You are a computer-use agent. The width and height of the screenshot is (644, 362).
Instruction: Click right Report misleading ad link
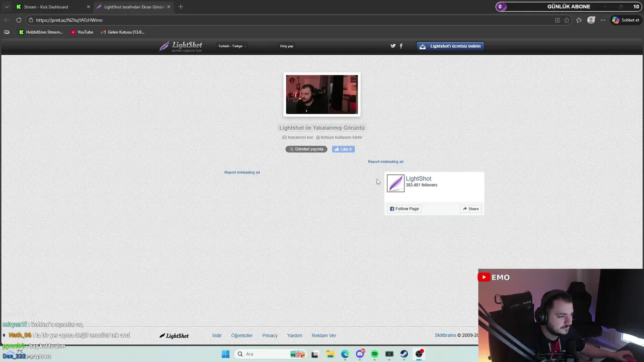pos(385,161)
